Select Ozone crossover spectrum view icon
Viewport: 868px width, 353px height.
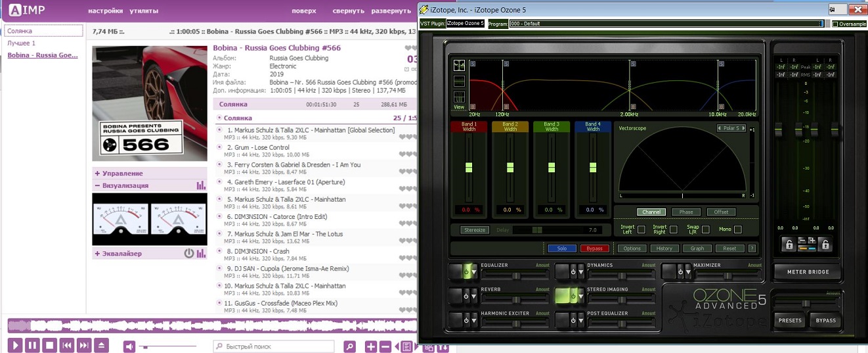coord(460,65)
